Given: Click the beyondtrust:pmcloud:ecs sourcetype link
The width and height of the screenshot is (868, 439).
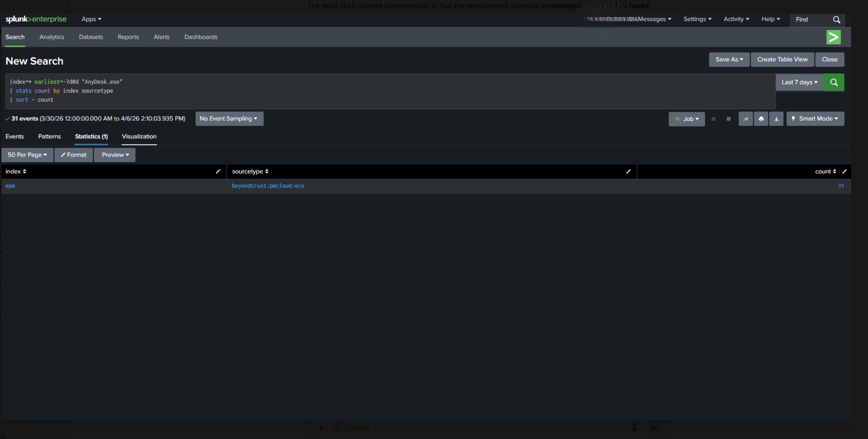Looking at the screenshot, I should 267,186.
